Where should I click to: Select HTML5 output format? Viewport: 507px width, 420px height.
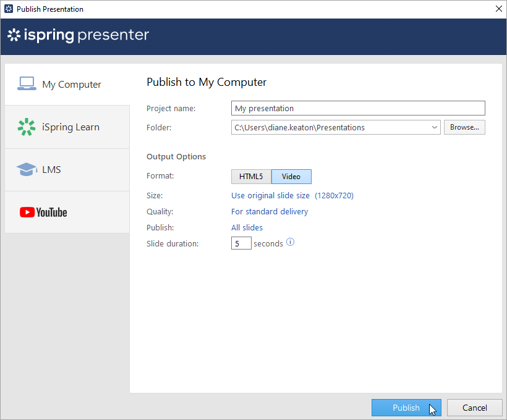(x=251, y=177)
